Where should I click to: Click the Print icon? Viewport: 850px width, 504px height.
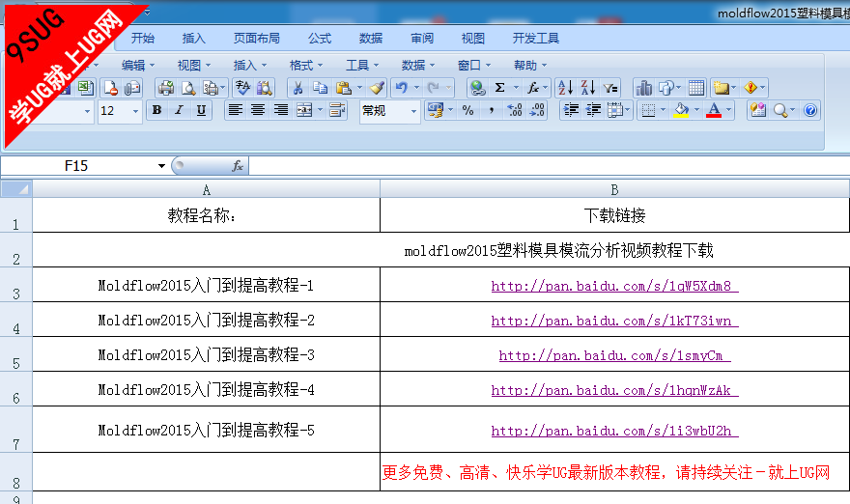click(x=166, y=88)
